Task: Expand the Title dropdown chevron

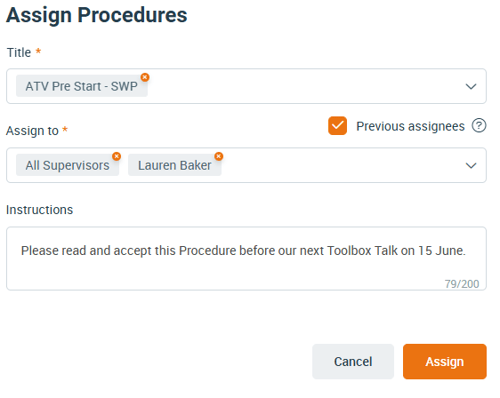Action: (471, 87)
